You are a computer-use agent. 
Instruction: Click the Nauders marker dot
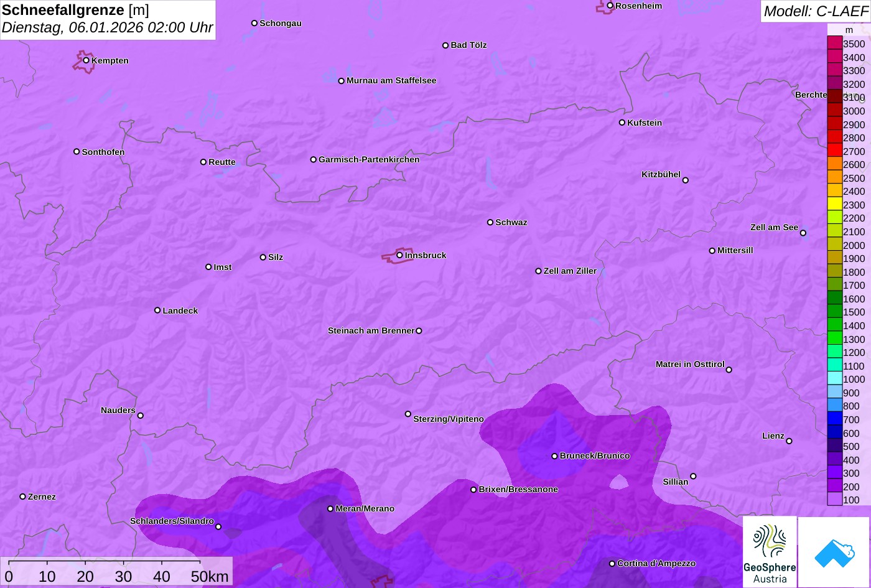click(x=140, y=416)
